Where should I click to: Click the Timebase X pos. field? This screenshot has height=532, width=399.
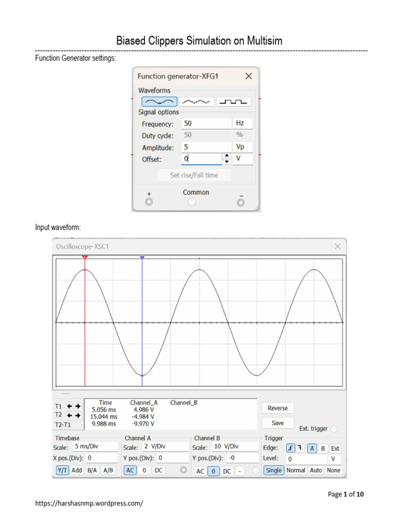(x=102, y=458)
